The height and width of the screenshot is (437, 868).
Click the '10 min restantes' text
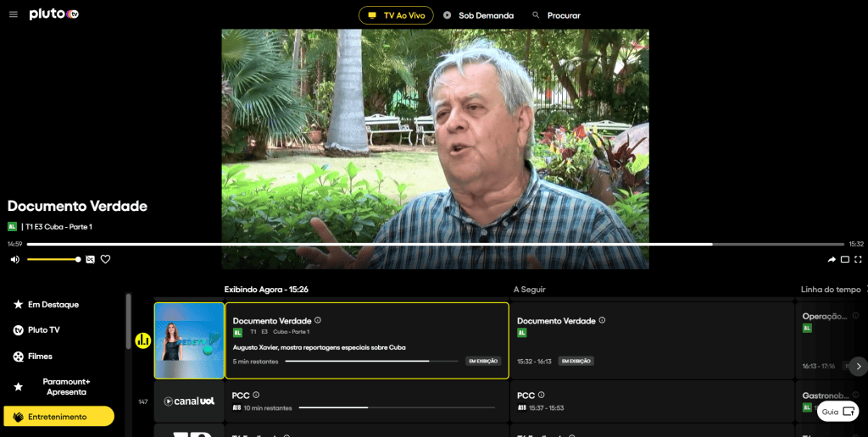point(267,408)
